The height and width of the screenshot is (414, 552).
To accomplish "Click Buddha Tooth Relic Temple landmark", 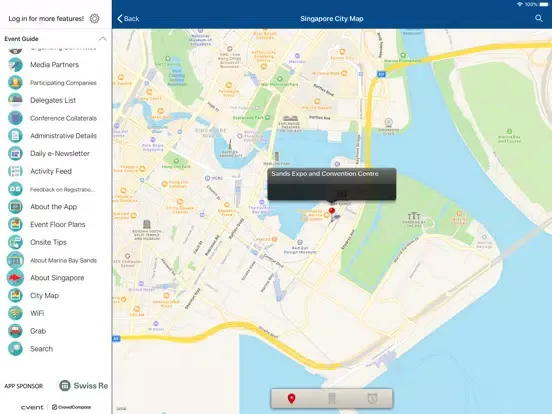I will (x=147, y=230).
